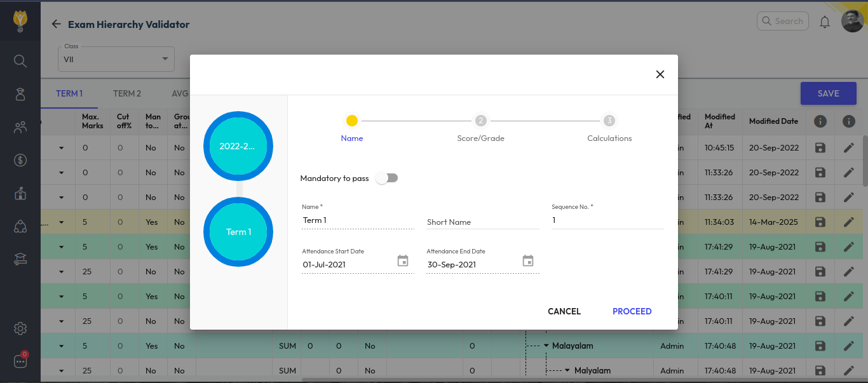Screen dimensions: 868x383
Task: Collapse the Malayalam tree node
Action: 546,346
